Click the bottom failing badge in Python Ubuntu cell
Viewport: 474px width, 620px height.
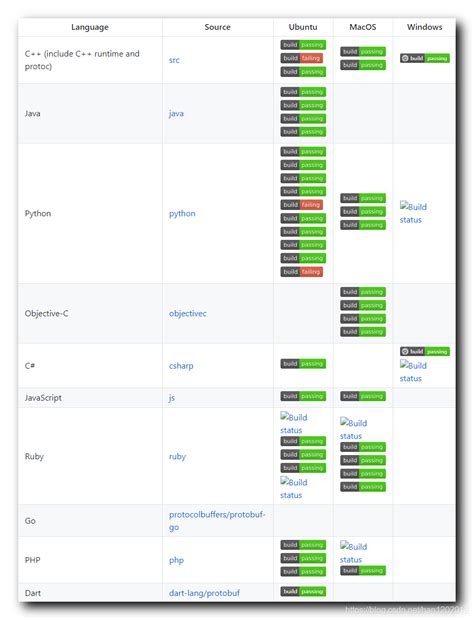click(302, 272)
